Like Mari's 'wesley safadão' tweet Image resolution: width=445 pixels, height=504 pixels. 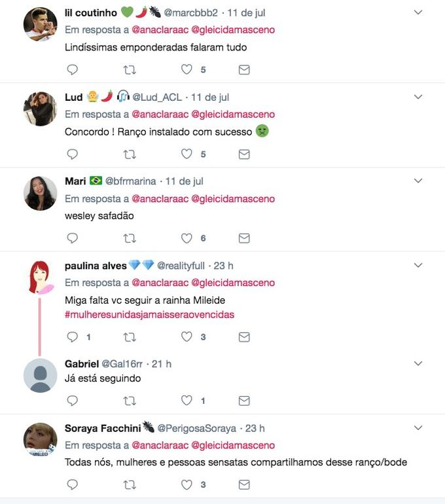(187, 238)
